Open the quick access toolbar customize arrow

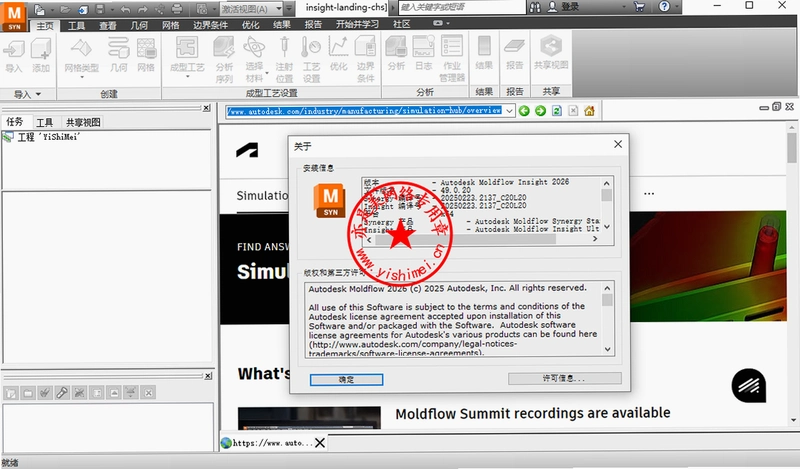click(x=289, y=9)
